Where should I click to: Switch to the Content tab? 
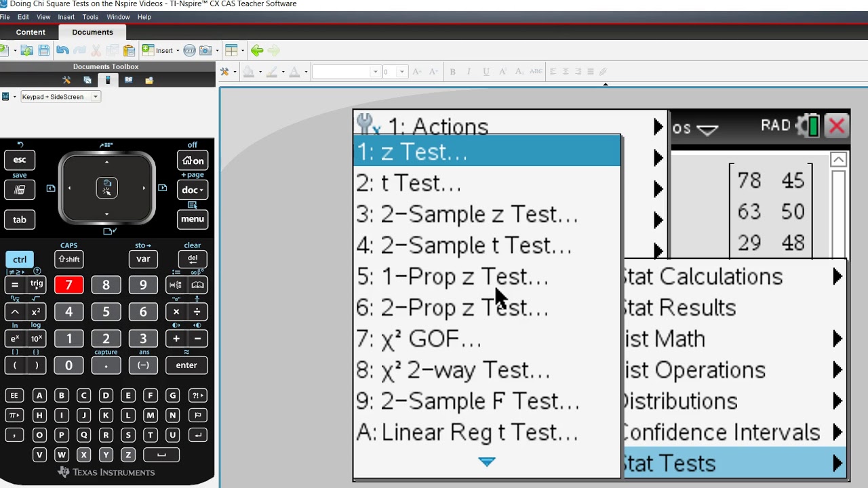(31, 32)
